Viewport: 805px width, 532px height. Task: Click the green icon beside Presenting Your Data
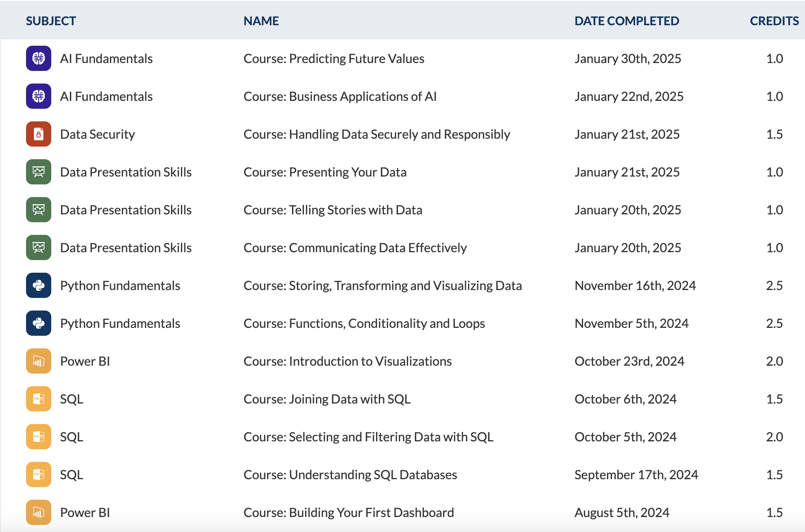point(39,172)
